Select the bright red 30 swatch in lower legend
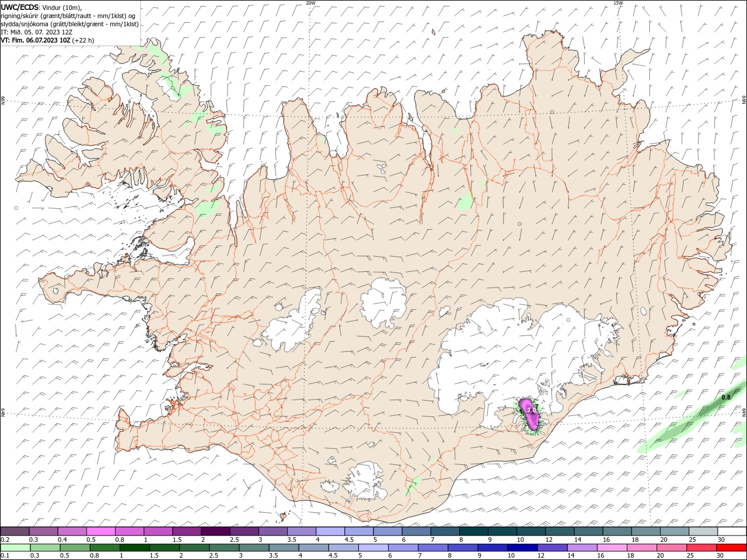This screenshot has width=747, height=560. pos(732,548)
